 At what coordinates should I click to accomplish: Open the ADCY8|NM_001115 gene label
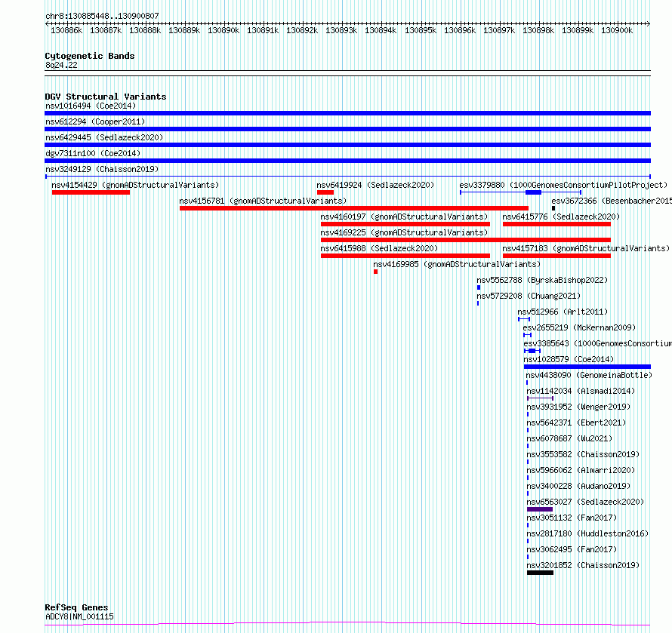[80, 616]
